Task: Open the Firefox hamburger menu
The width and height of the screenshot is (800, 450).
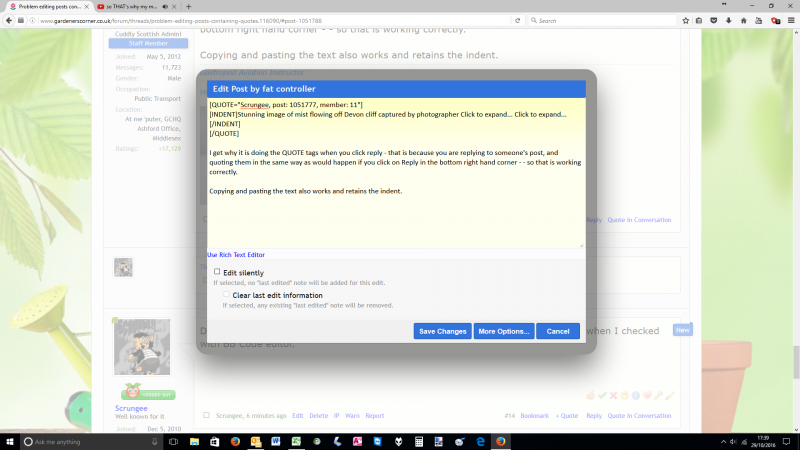Action: pyautogui.click(x=790, y=20)
